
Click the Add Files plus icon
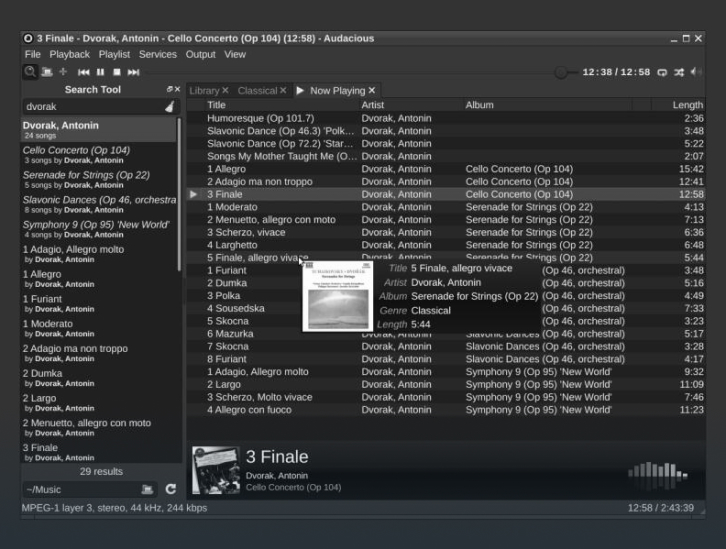(63, 72)
